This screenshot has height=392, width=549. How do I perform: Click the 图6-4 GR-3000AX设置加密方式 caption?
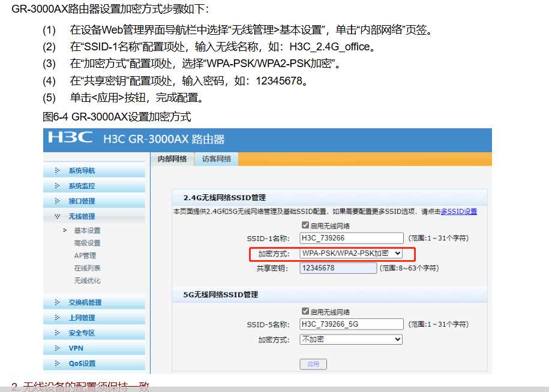(116, 117)
